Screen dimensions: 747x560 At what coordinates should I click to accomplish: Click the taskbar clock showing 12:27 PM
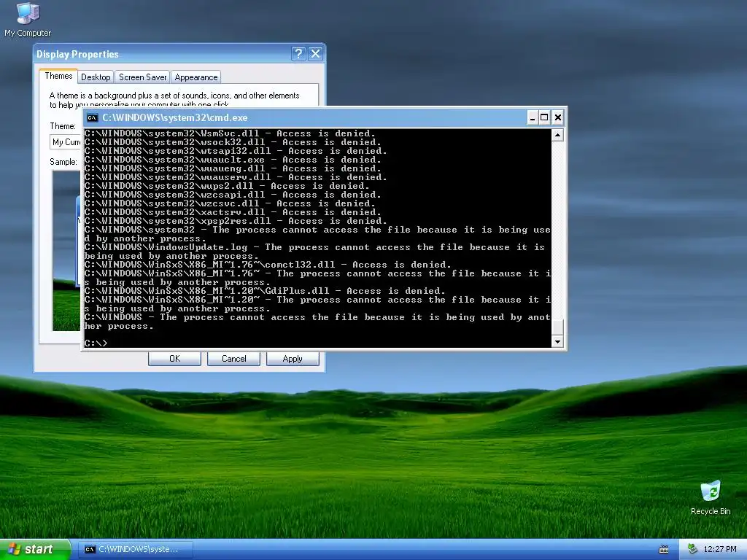click(x=720, y=549)
